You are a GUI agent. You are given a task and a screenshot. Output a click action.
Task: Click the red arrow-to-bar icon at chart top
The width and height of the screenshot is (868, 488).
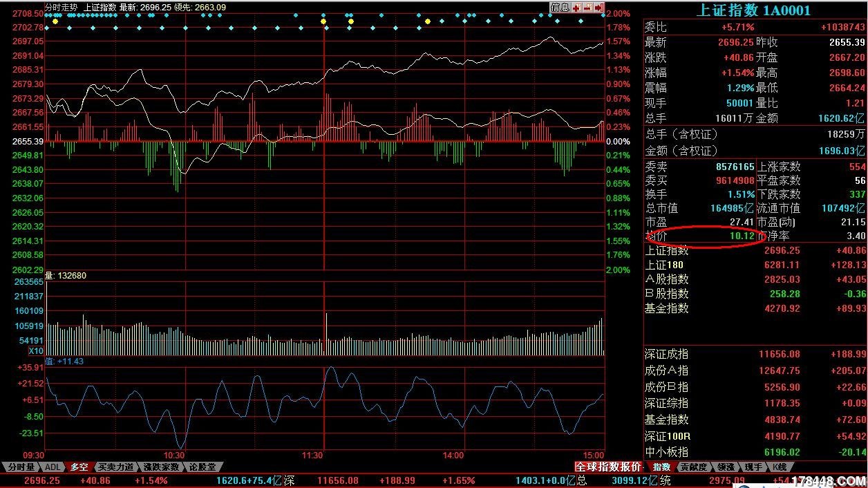click(598, 8)
